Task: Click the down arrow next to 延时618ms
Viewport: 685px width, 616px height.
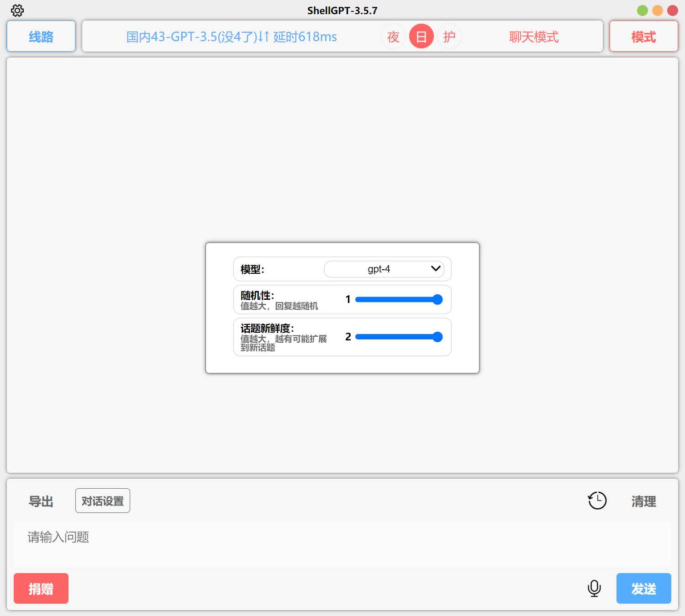Action: click(x=260, y=37)
